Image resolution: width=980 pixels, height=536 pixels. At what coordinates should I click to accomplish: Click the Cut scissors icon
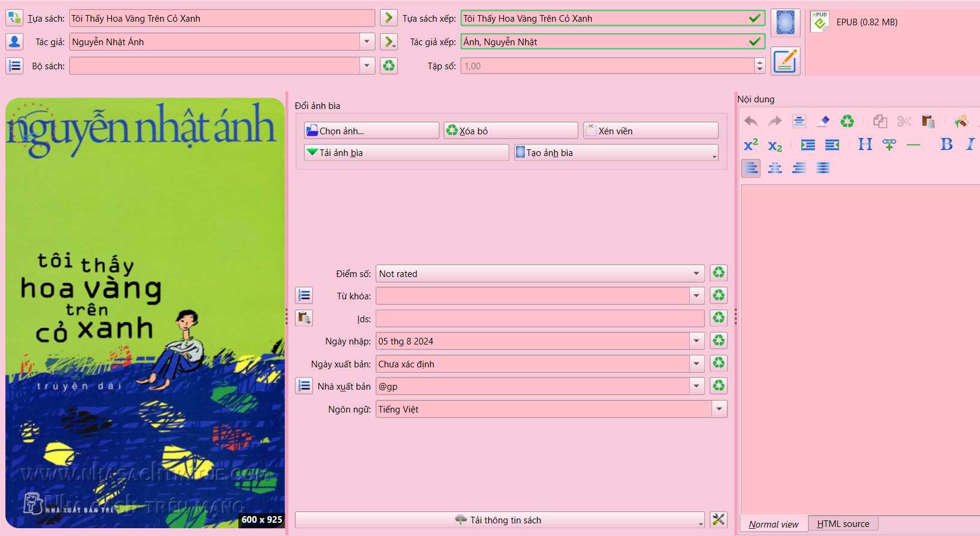(x=904, y=121)
